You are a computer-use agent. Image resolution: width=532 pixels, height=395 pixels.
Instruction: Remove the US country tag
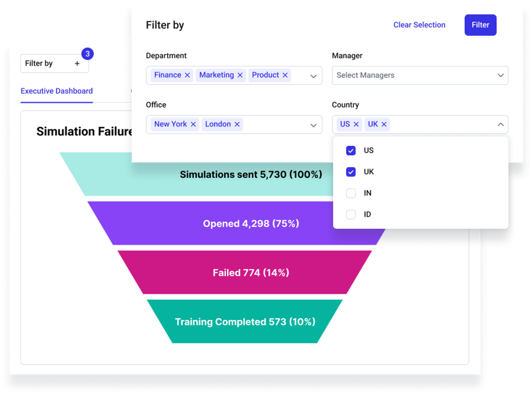[356, 124]
